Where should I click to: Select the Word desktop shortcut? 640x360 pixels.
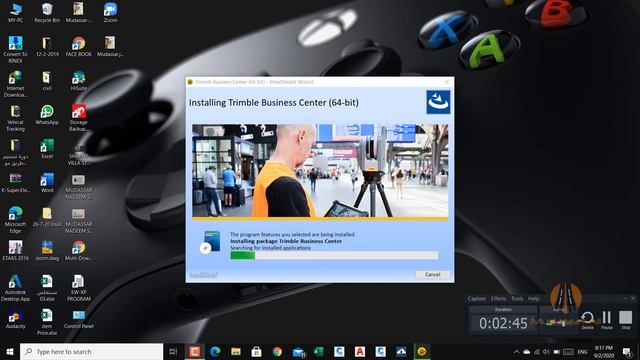pyautogui.click(x=47, y=182)
